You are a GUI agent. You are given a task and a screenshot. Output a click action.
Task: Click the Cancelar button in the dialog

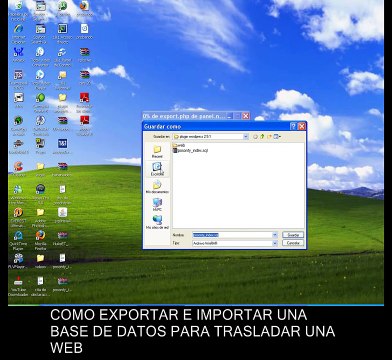click(293, 243)
